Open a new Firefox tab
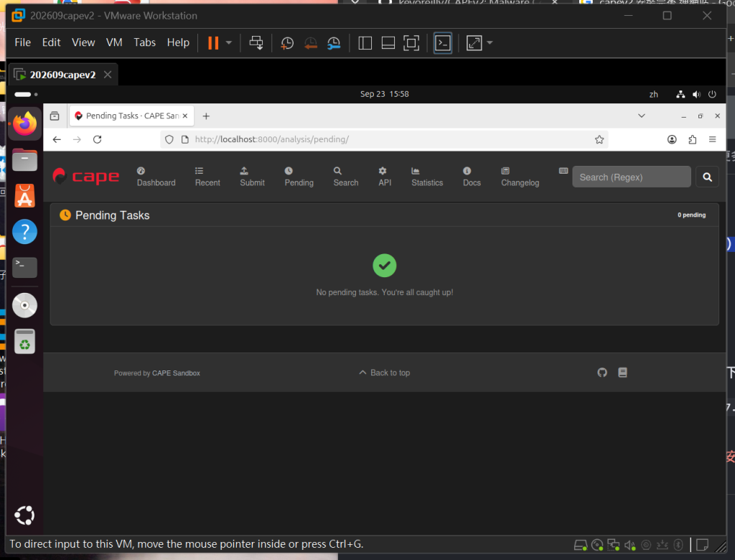 pos(206,116)
